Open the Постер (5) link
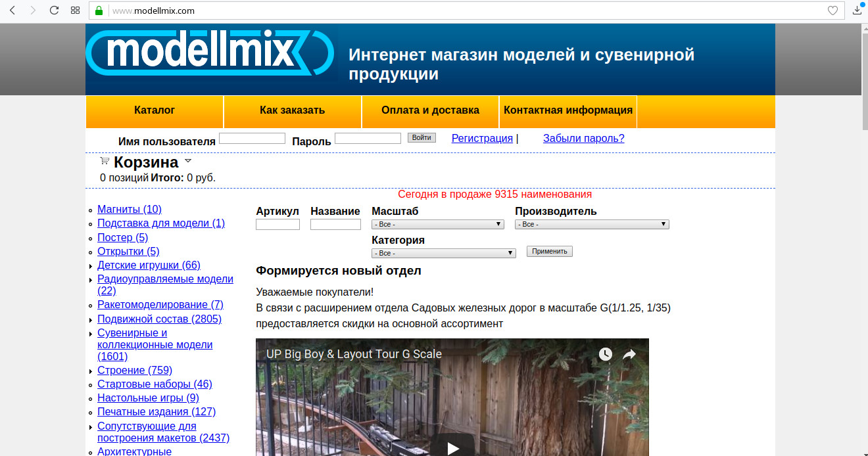The width and height of the screenshot is (868, 456). click(x=123, y=237)
